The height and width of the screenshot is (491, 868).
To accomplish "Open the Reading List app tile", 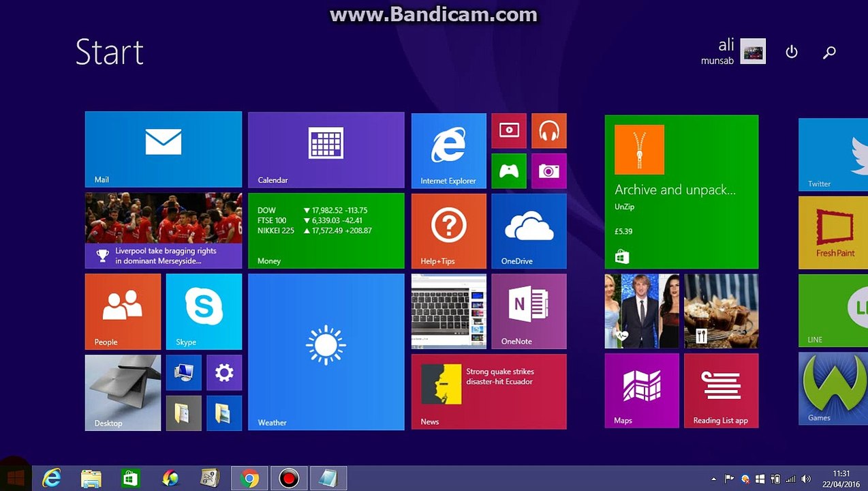I will tap(722, 391).
